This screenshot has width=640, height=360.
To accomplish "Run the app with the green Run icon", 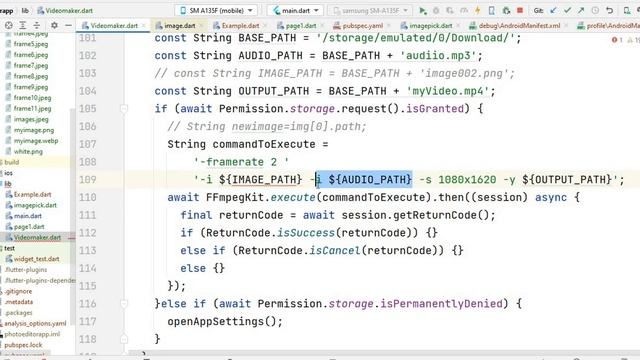I will pos(423,11).
